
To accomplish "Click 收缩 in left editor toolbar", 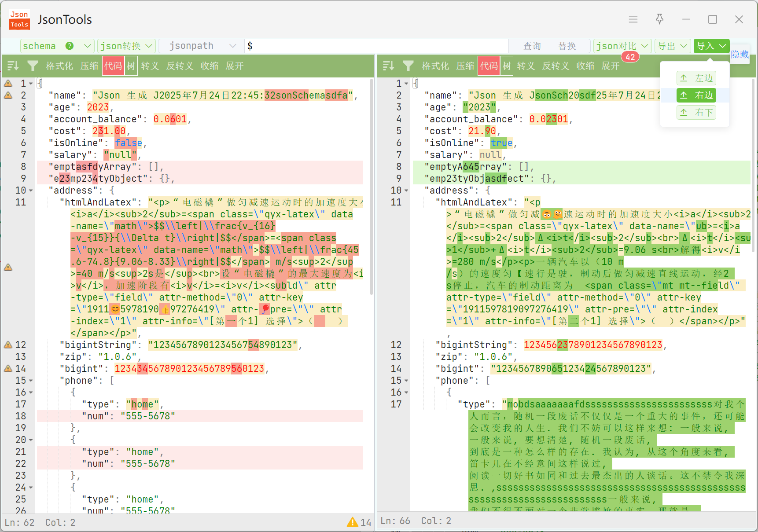I will tap(210, 66).
